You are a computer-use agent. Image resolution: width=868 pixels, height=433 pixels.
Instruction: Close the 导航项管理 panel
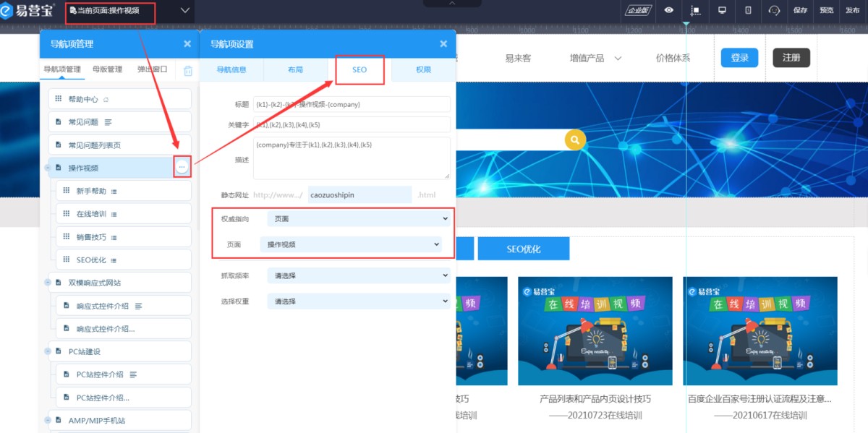click(187, 44)
